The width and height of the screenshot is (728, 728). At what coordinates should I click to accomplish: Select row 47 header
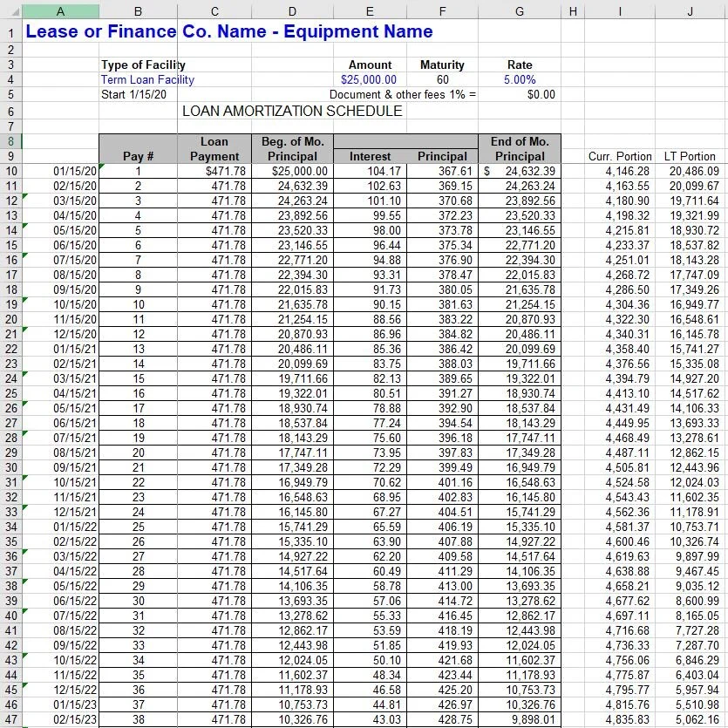tap(10, 719)
